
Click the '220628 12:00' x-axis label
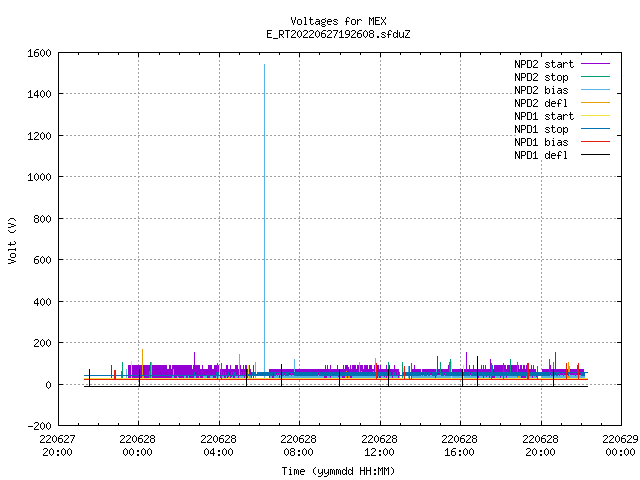(x=379, y=446)
